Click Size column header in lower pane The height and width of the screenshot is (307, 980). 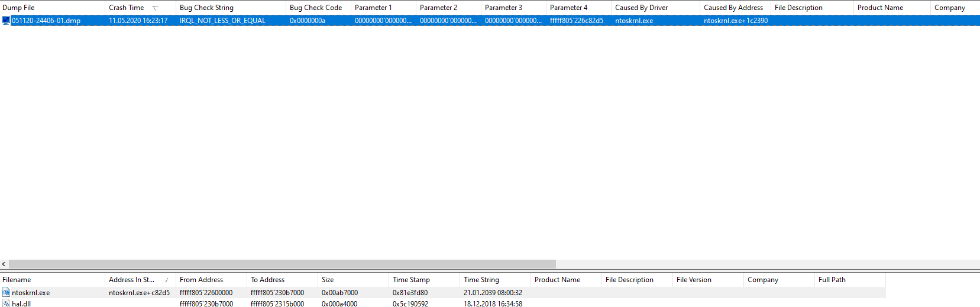354,280
